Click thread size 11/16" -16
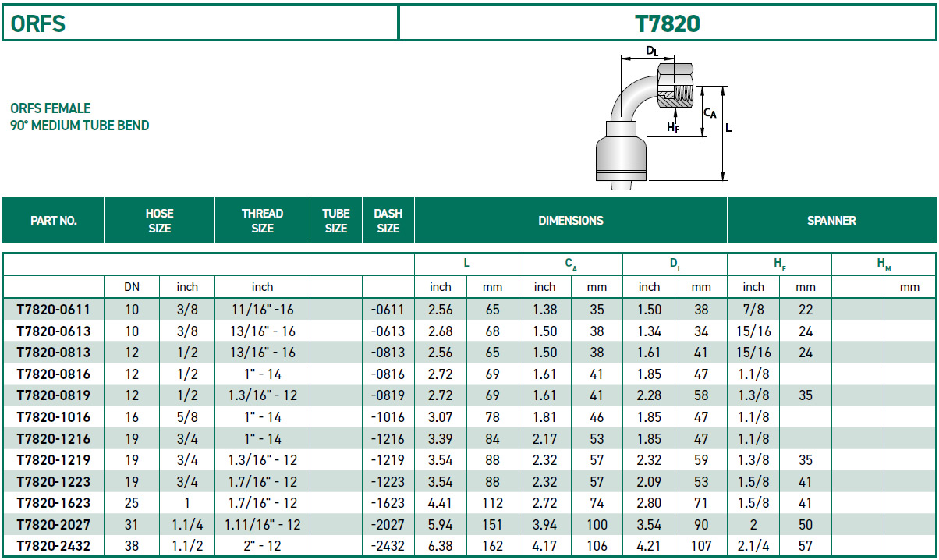This screenshot has width=939, height=560. tap(262, 310)
